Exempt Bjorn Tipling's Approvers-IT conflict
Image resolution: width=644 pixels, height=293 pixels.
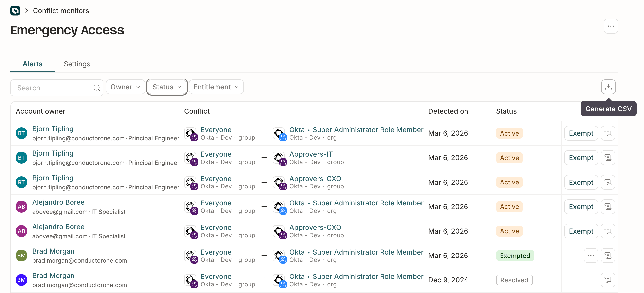coord(581,158)
